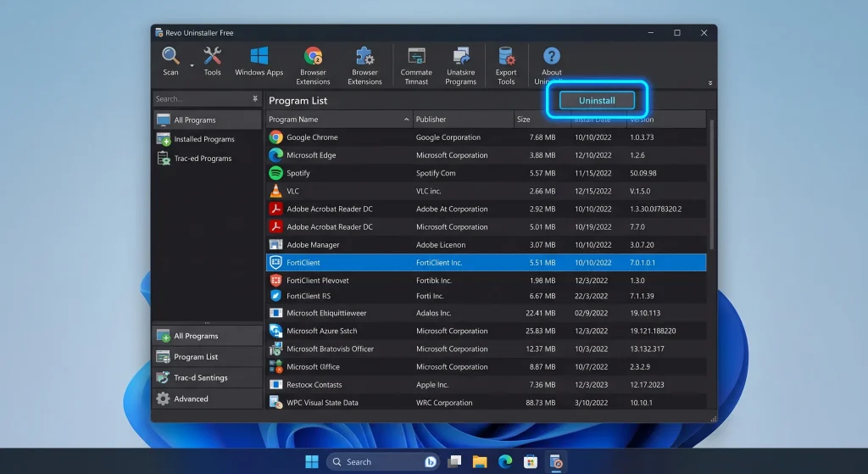
Task: Select Microsoft Eltiquittieweer row
Action: click(486, 313)
